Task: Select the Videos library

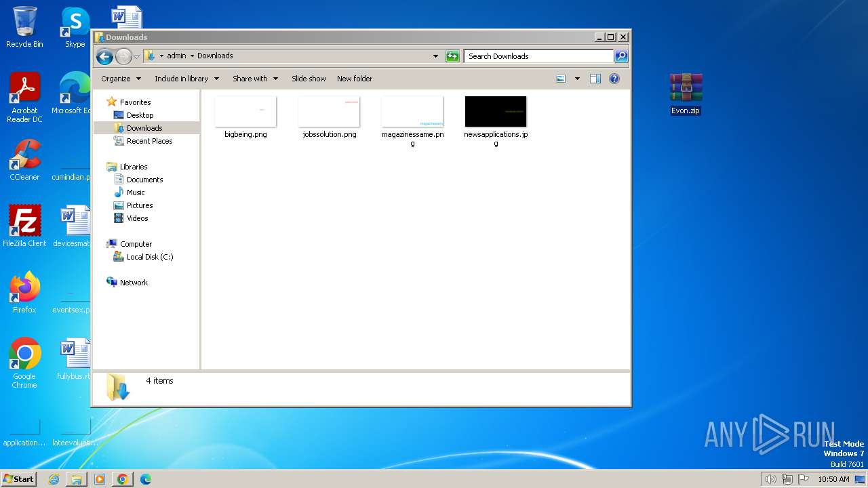Action: (137, 218)
